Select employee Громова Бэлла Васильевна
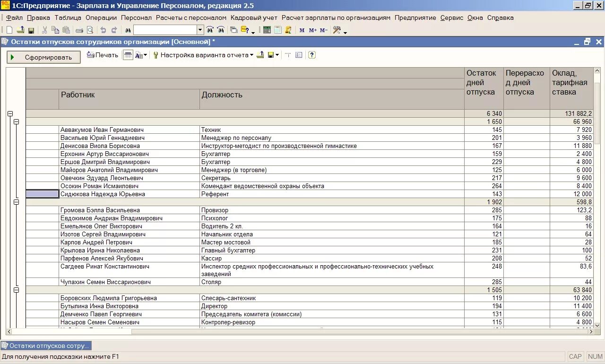 129,210
